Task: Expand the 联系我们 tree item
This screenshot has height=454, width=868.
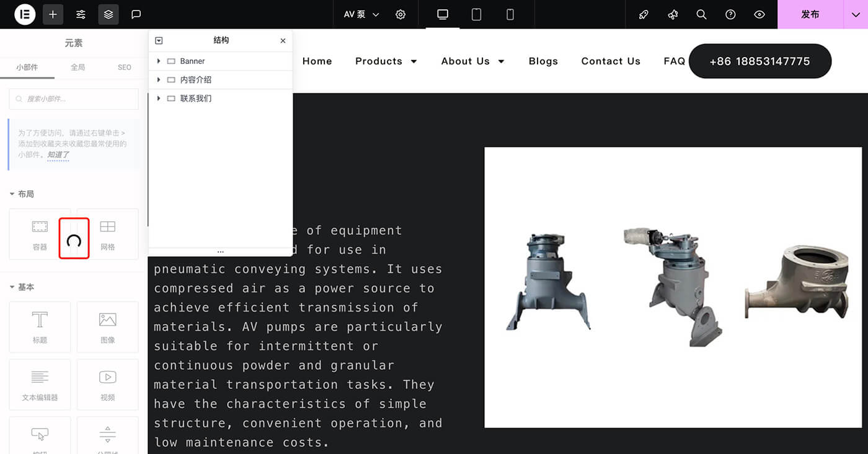Action: [159, 98]
